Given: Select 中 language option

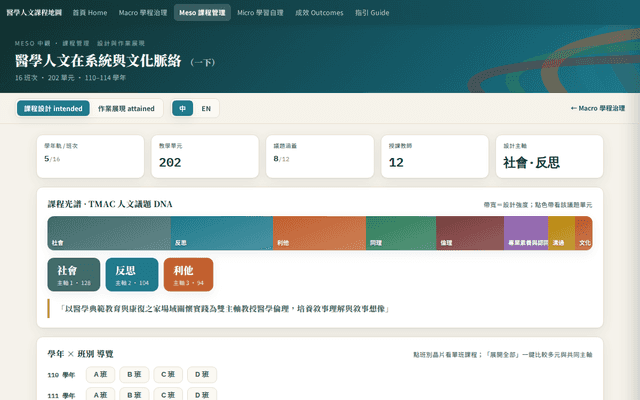Looking at the screenshot, I should (182, 109).
